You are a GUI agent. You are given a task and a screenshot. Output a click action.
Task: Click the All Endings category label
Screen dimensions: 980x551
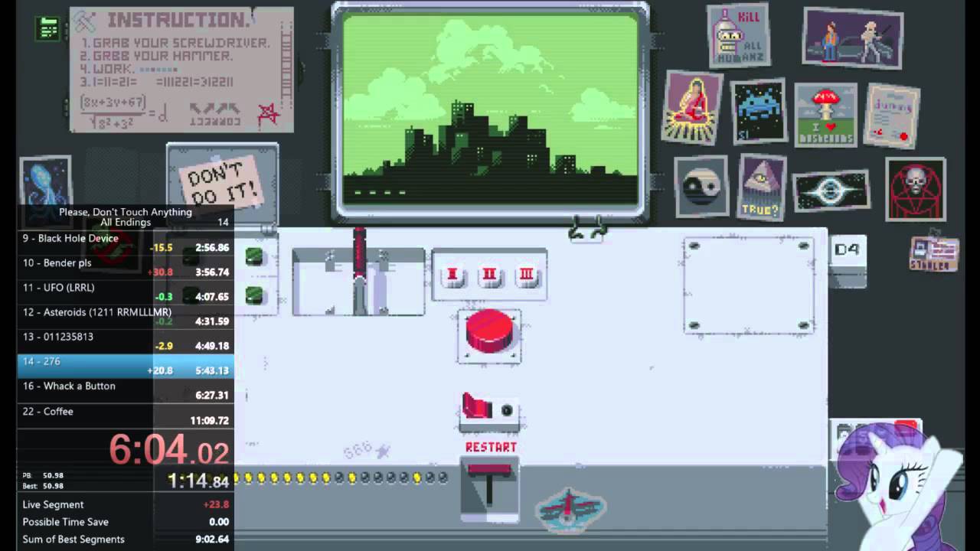coord(126,223)
